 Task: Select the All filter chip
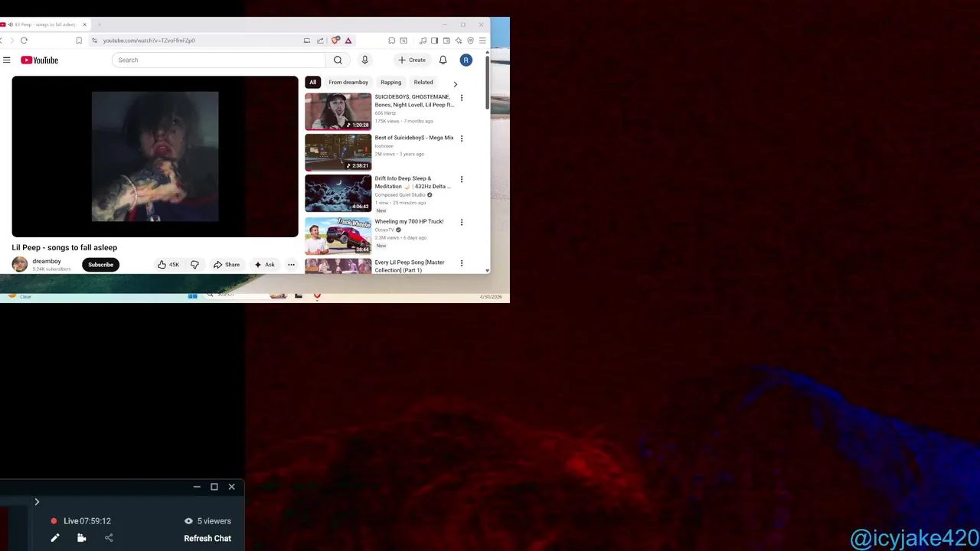312,82
